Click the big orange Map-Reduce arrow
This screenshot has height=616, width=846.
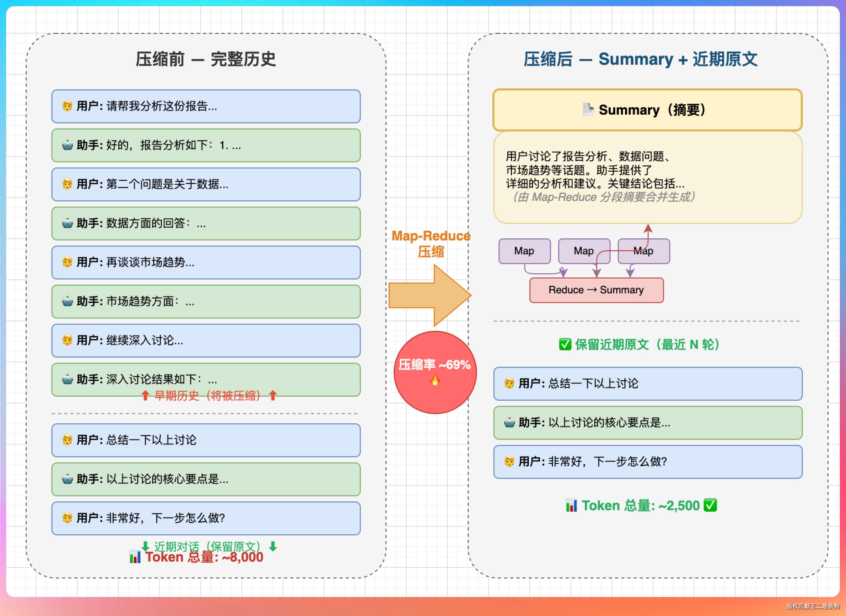point(430,295)
